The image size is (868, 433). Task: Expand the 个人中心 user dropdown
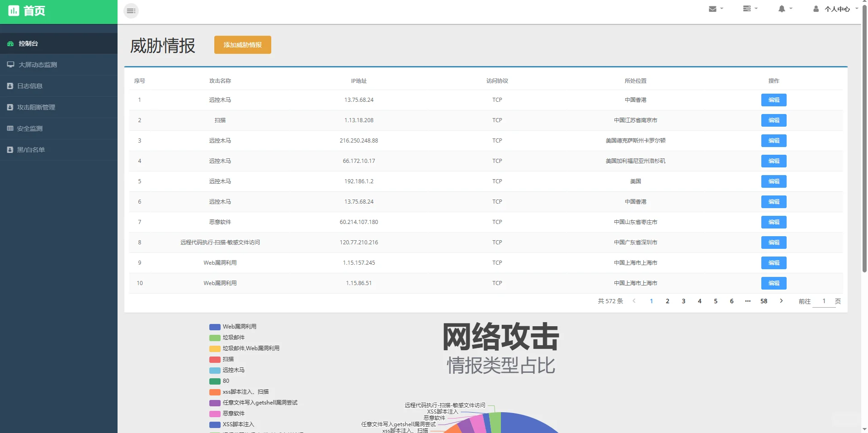coord(837,9)
